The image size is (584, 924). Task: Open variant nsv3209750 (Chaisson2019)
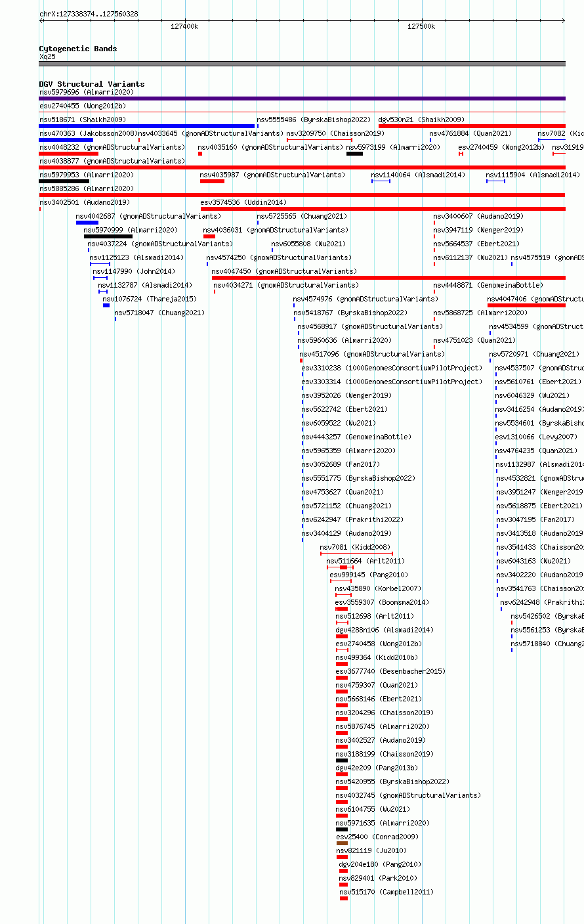[x=335, y=133]
